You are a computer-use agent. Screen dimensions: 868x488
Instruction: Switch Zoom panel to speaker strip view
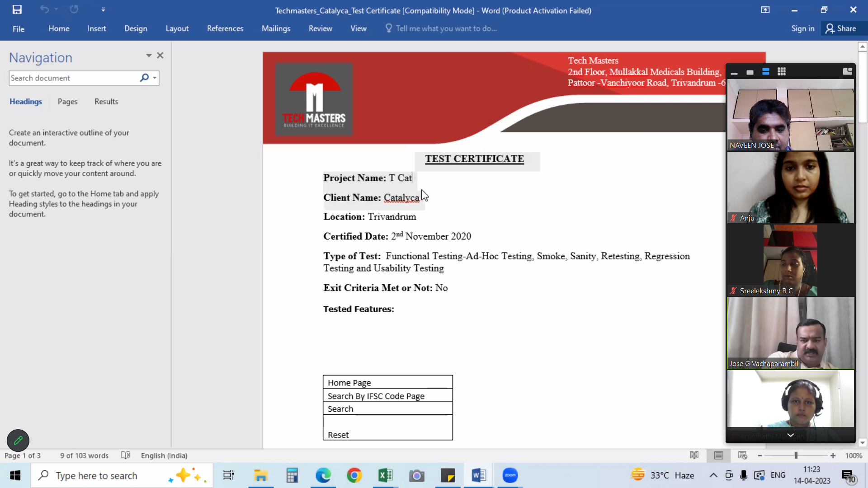point(766,72)
